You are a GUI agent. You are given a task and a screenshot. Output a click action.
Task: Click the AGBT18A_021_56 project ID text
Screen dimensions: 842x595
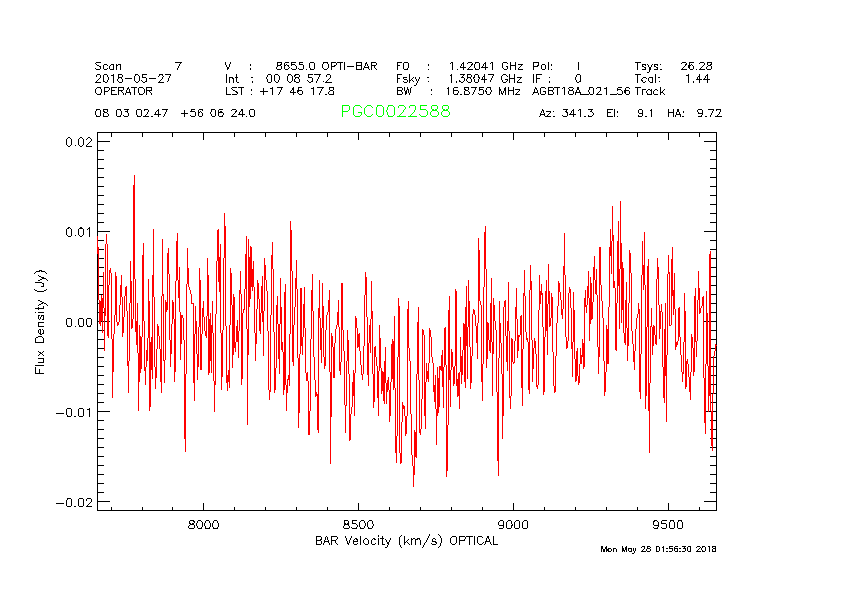coord(580,90)
